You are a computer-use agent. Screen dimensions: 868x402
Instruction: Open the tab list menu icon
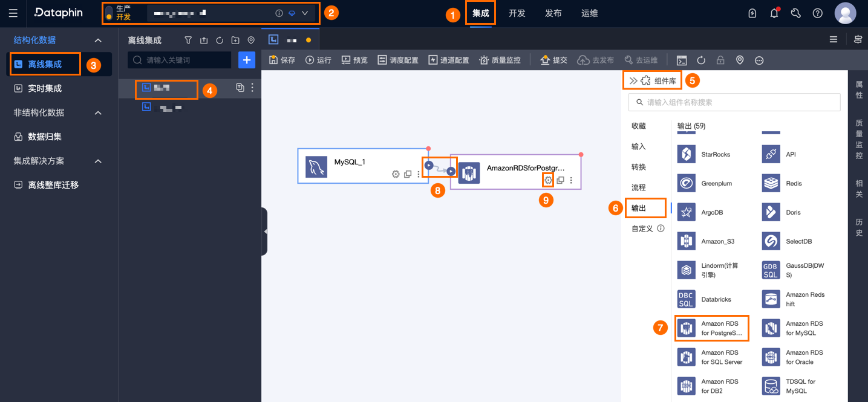pos(834,39)
